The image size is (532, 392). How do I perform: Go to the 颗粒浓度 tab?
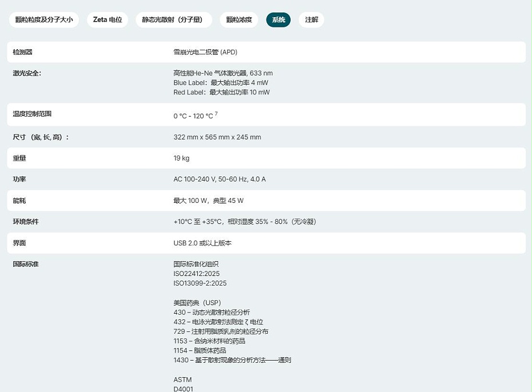click(239, 20)
